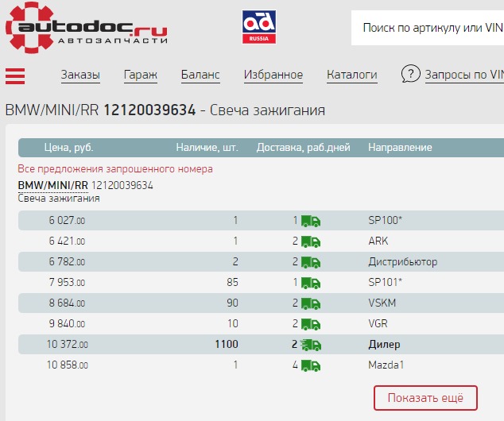Click the SP100* direction label
The height and width of the screenshot is (421, 504).
(385, 220)
